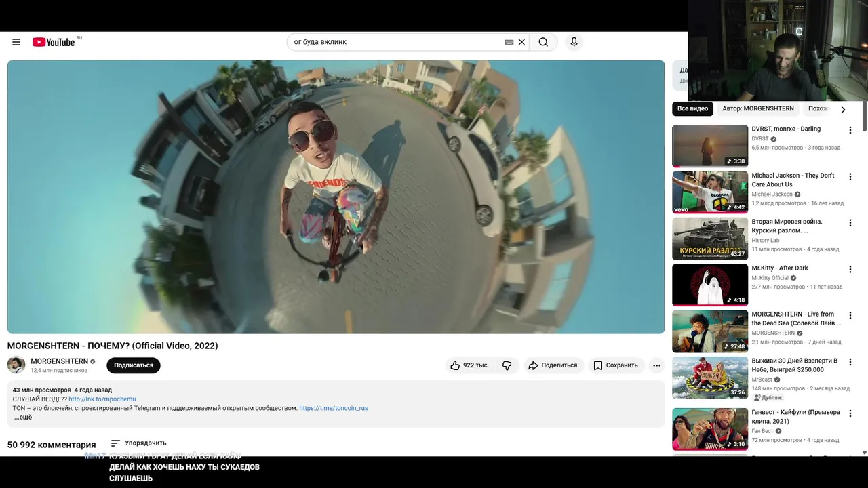Open Ганвест Кайфули thumbnail
868x488 pixels.
pos(710,429)
